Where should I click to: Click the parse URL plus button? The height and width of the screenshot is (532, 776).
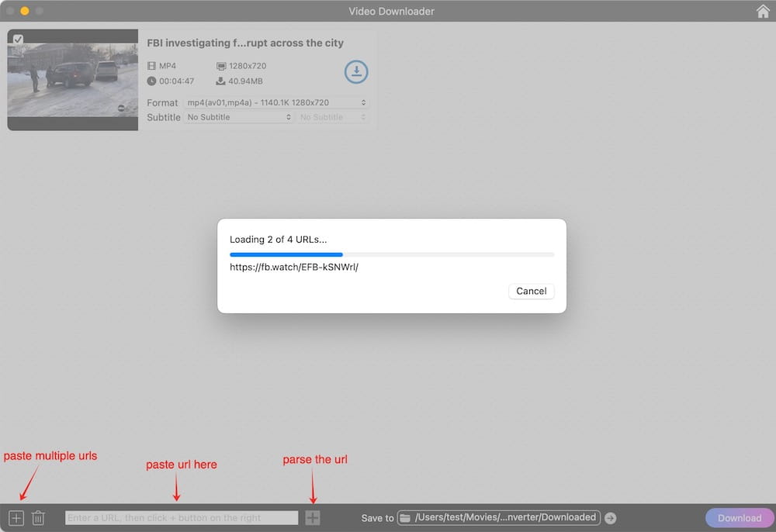pyautogui.click(x=312, y=518)
